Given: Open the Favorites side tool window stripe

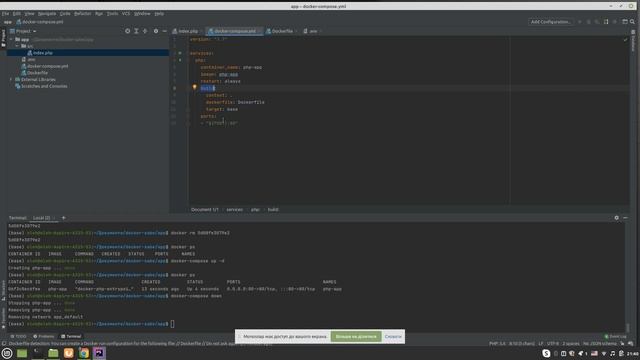Looking at the screenshot, I should point(3,318).
